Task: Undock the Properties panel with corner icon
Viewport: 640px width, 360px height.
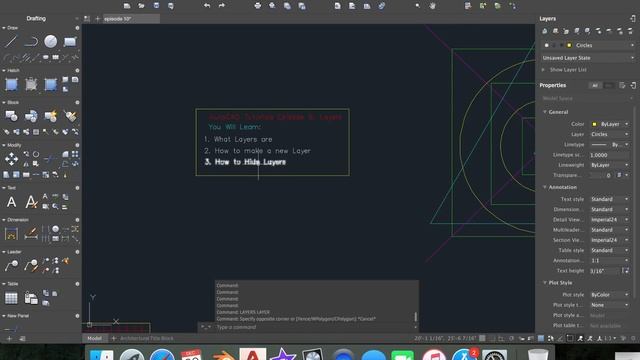Action: (x=633, y=85)
